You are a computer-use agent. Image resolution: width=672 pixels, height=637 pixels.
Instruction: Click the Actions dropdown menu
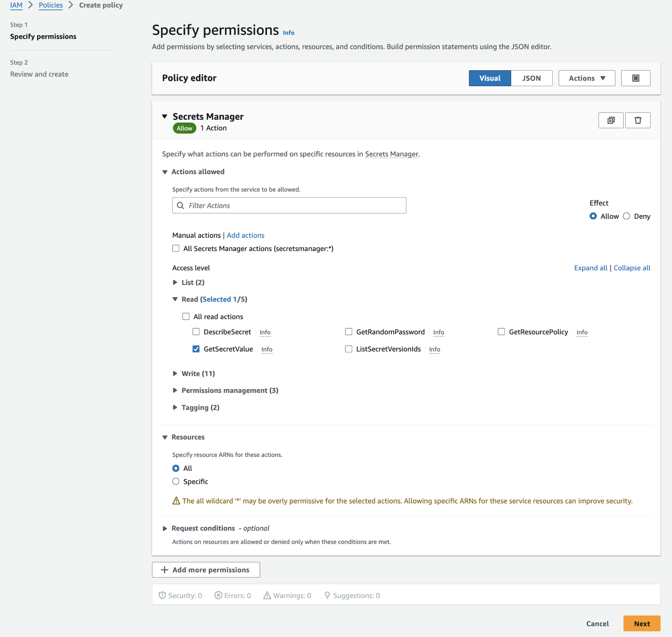point(586,78)
